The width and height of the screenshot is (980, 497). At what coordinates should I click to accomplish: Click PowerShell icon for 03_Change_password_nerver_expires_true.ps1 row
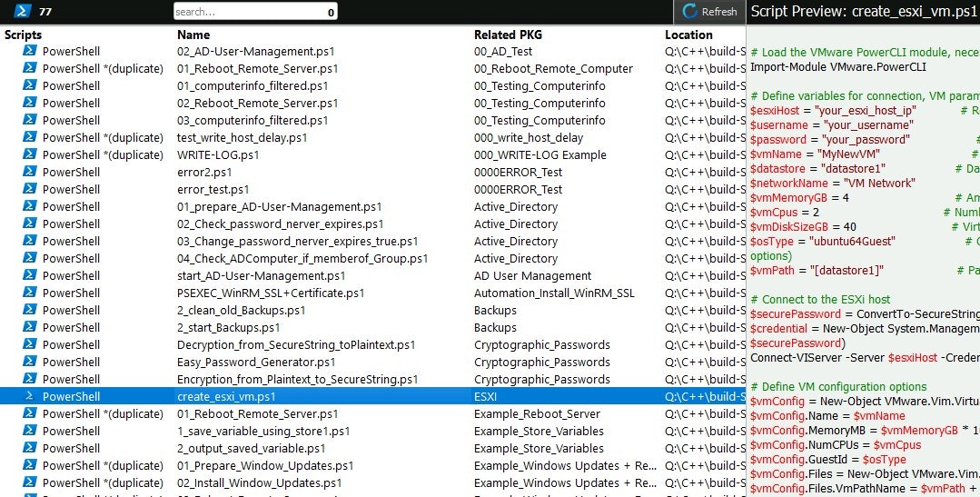tap(29, 240)
